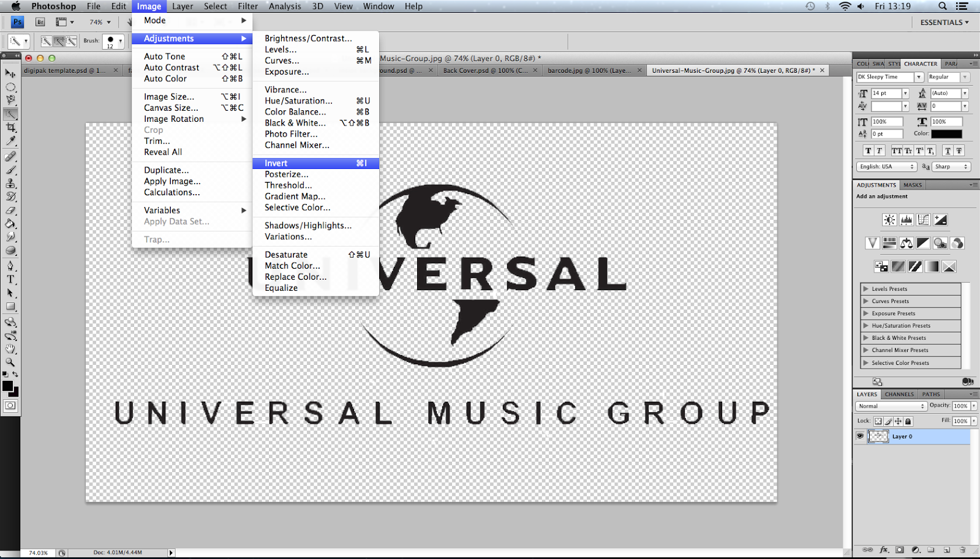Click the foreground color swatch
Screen dimensions: 980x559
(8, 386)
